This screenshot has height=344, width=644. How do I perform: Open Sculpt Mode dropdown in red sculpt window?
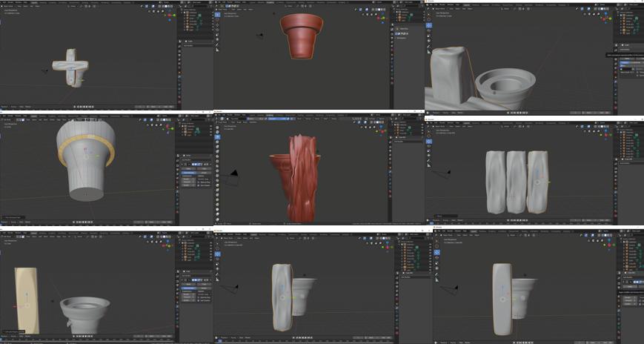pos(224,122)
